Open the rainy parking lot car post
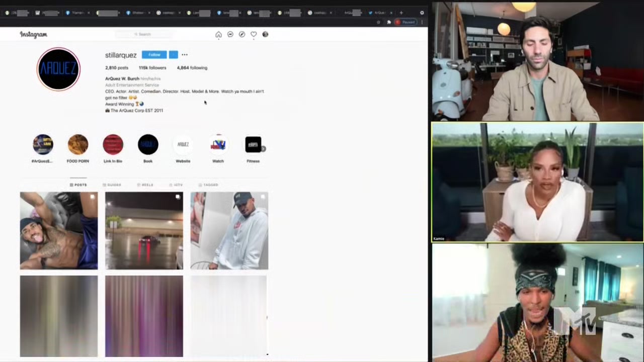 pyautogui.click(x=144, y=231)
